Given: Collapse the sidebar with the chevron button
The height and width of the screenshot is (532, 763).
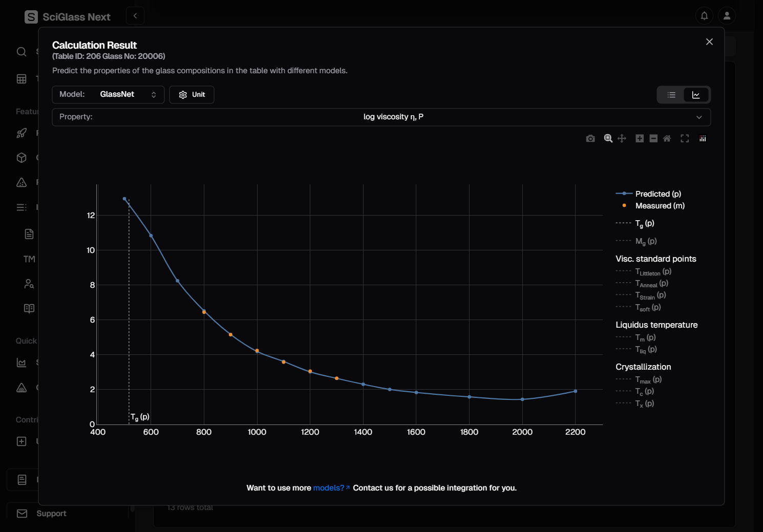Looking at the screenshot, I should [135, 16].
